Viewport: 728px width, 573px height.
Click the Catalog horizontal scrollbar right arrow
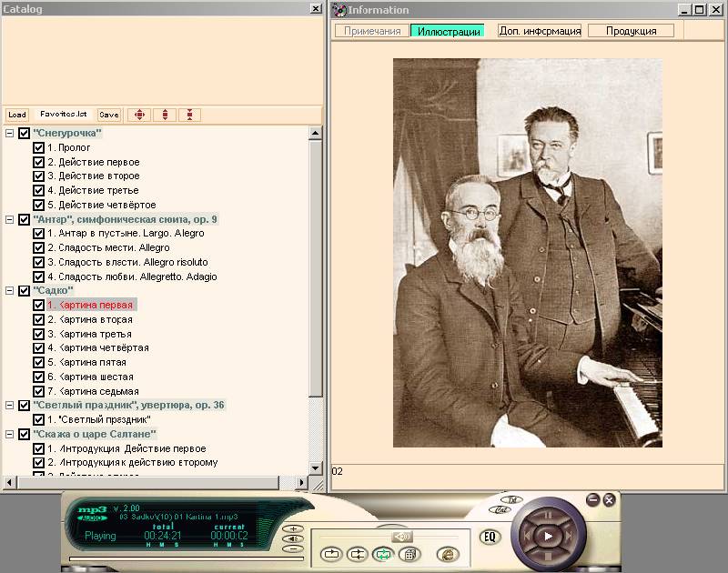[302, 483]
